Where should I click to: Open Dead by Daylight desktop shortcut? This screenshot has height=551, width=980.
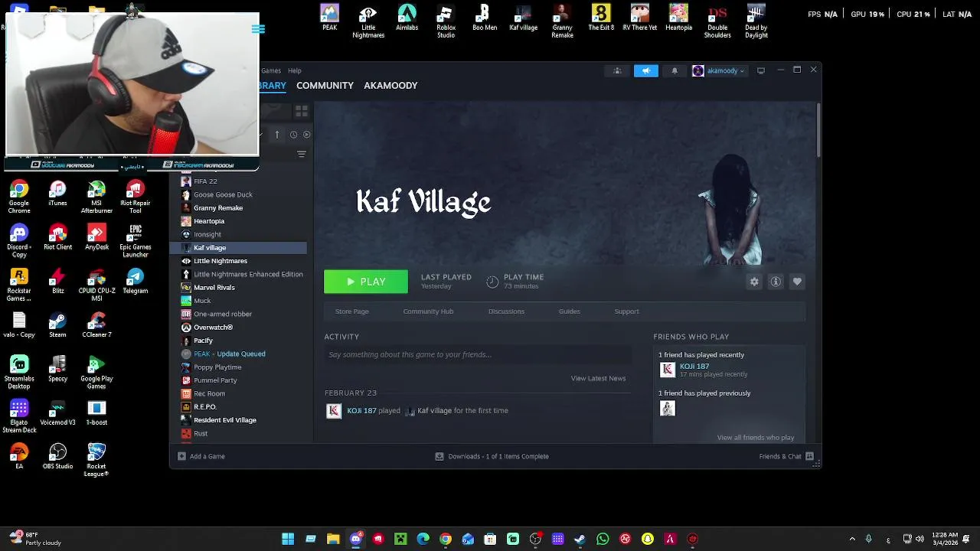click(x=756, y=21)
